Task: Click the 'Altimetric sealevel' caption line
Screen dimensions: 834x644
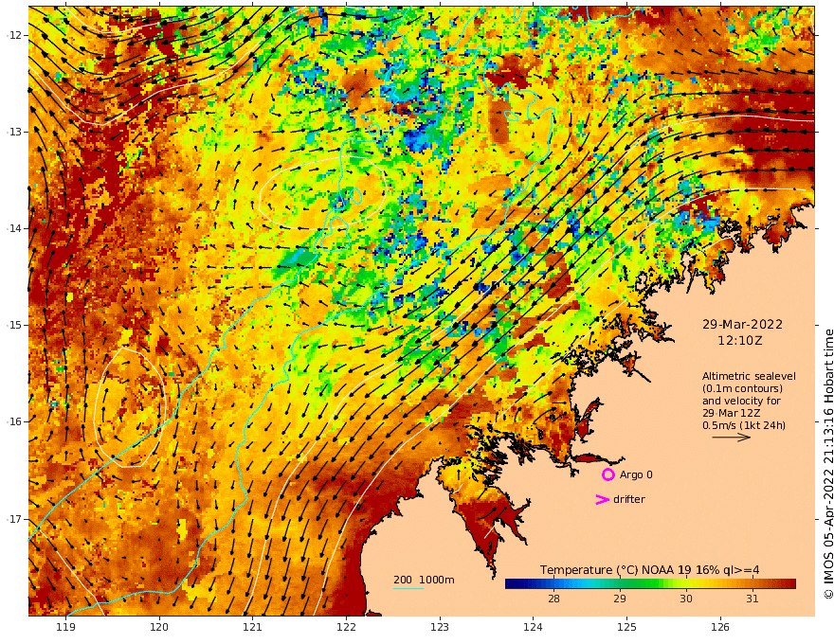Action: [749, 376]
